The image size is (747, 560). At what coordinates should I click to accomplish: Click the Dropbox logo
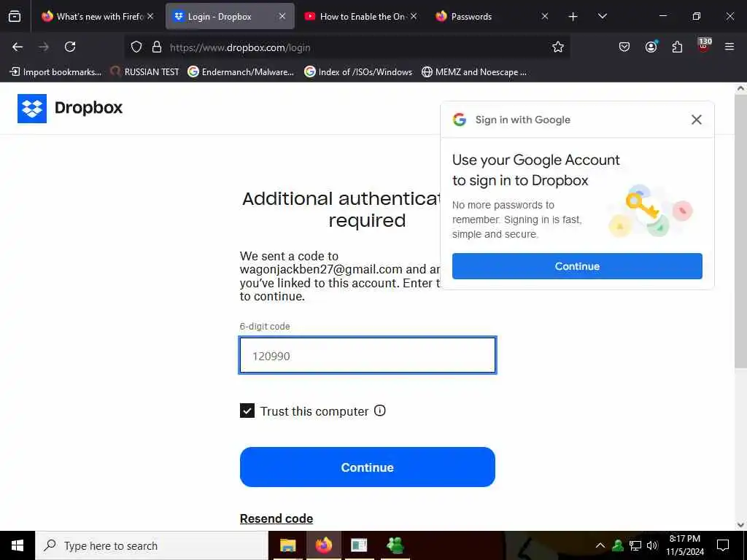click(70, 108)
